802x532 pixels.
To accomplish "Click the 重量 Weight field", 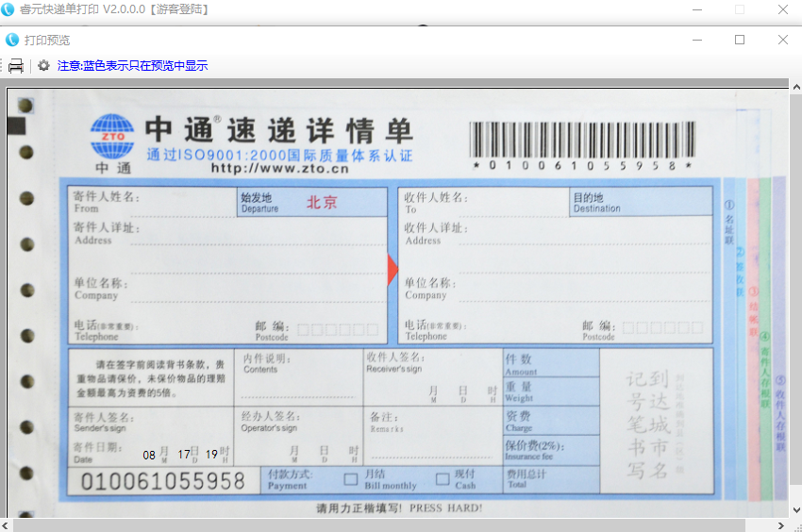I will (551, 391).
